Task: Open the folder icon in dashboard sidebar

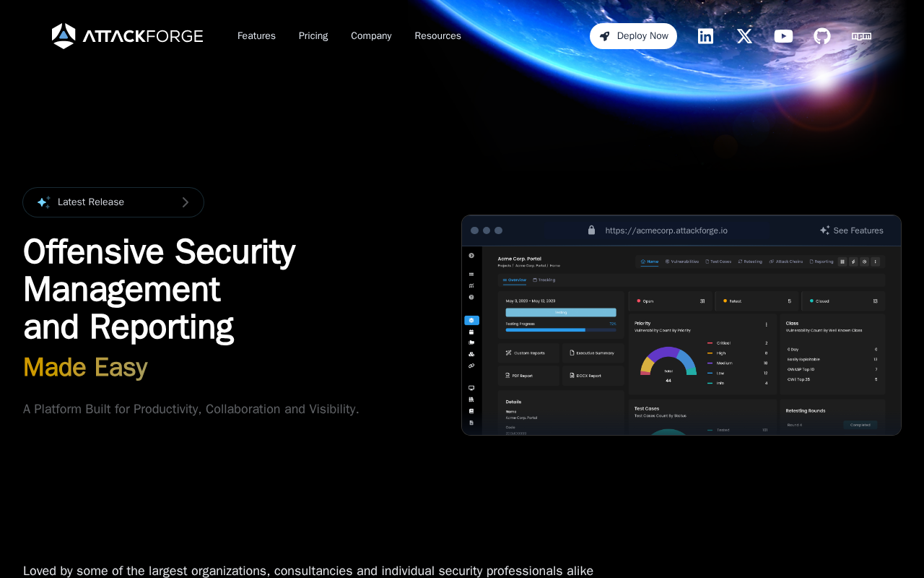Action: coord(471,342)
